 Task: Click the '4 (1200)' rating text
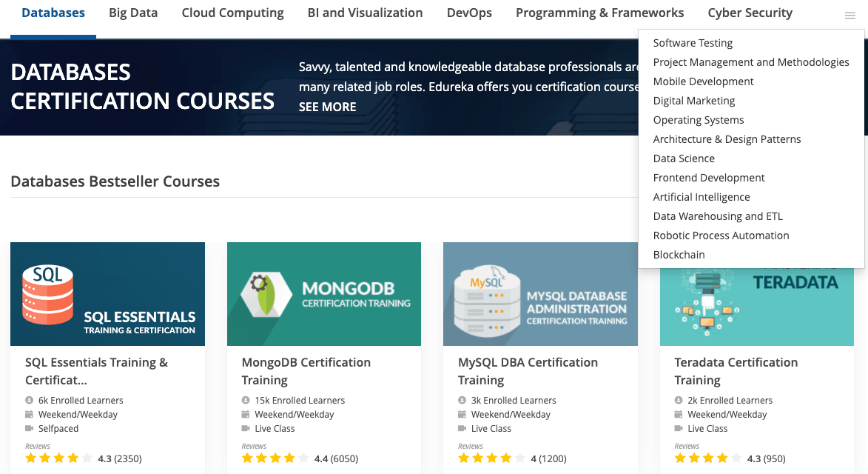[x=548, y=458]
